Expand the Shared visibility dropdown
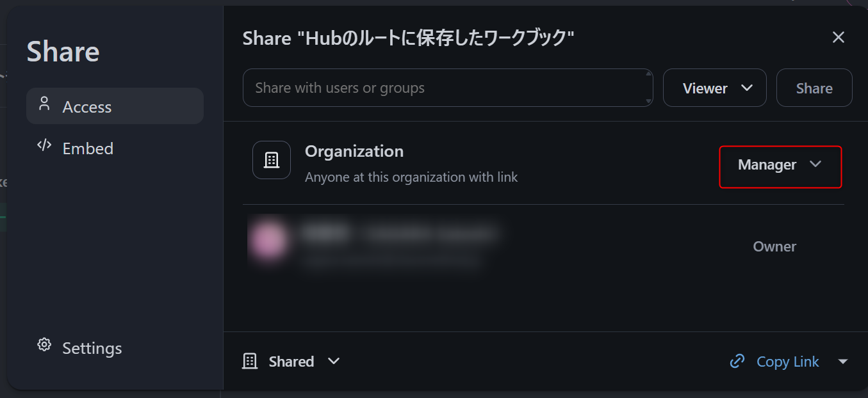The image size is (868, 398). coord(291,362)
